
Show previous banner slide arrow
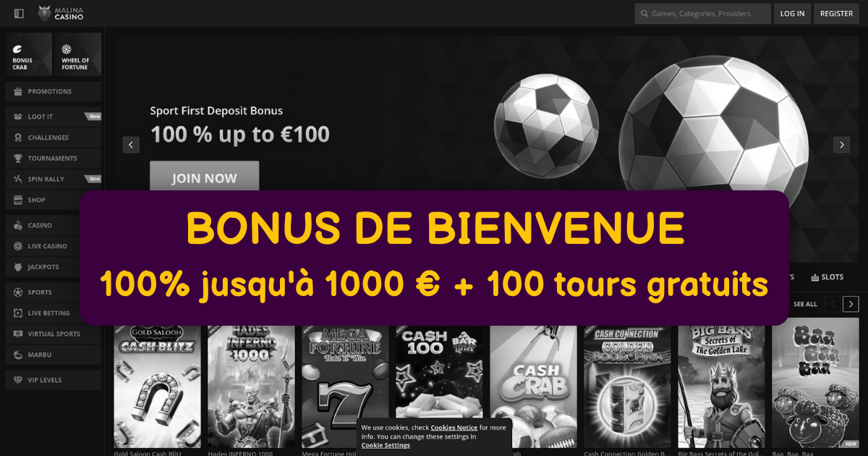[131, 145]
